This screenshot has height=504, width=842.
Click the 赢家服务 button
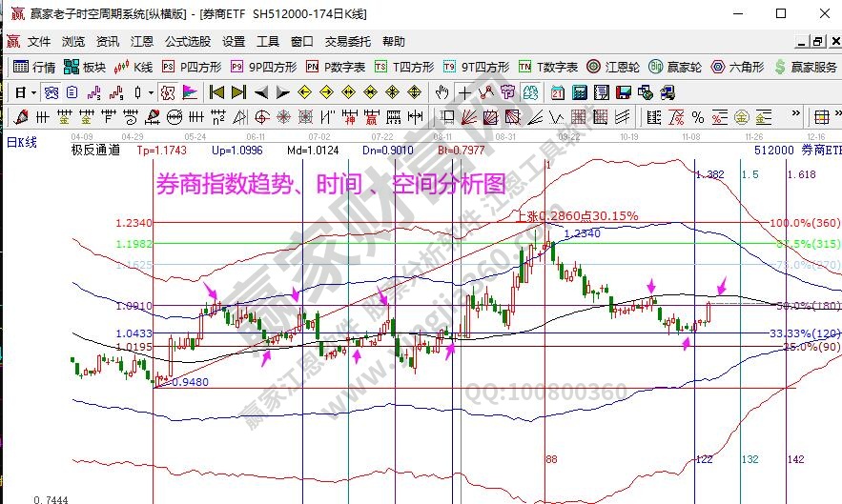(807, 67)
